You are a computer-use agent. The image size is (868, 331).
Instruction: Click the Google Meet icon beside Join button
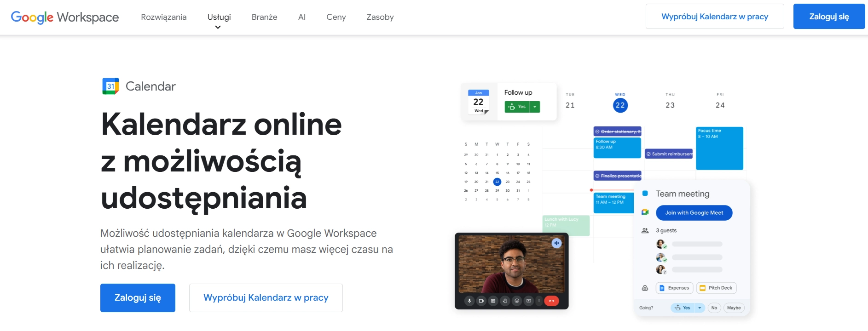(x=645, y=212)
